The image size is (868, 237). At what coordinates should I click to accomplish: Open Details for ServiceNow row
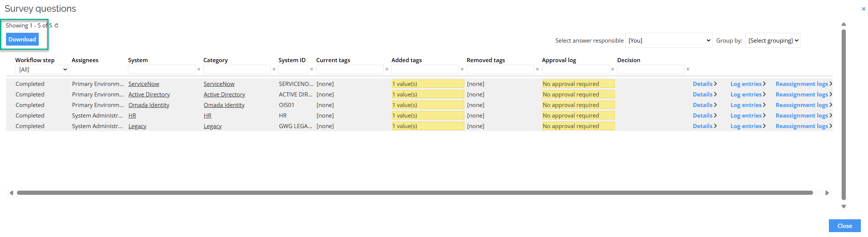click(705, 84)
